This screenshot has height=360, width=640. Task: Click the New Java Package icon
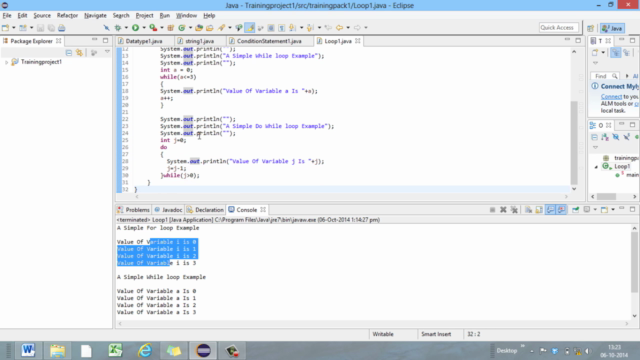click(x=171, y=28)
